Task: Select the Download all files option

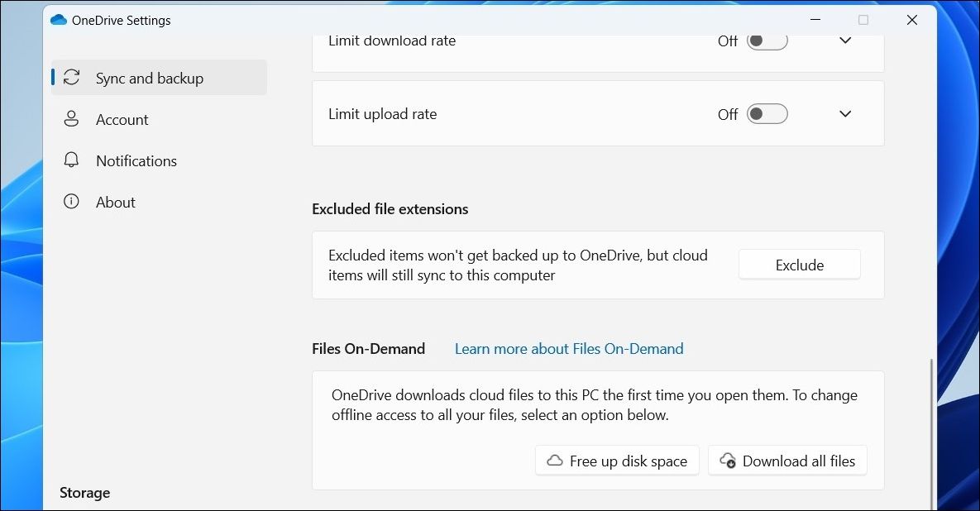Action: click(x=787, y=461)
